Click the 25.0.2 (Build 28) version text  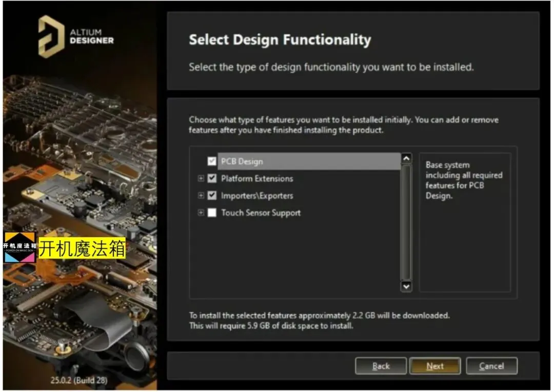(x=79, y=380)
